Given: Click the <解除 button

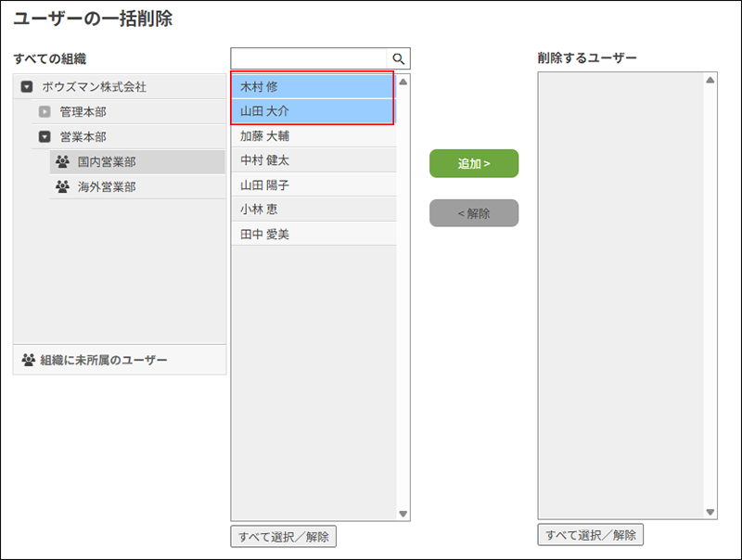Looking at the screenshot, I should point(473,212).
